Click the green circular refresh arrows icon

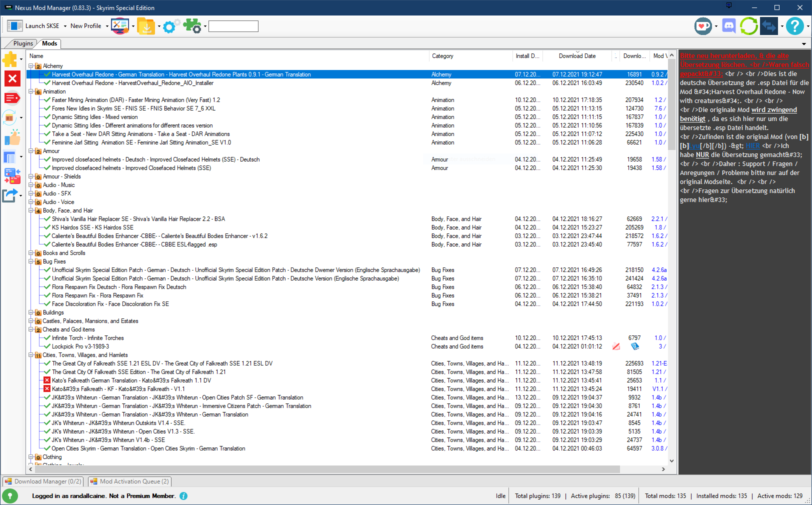(x=748, y=26)
